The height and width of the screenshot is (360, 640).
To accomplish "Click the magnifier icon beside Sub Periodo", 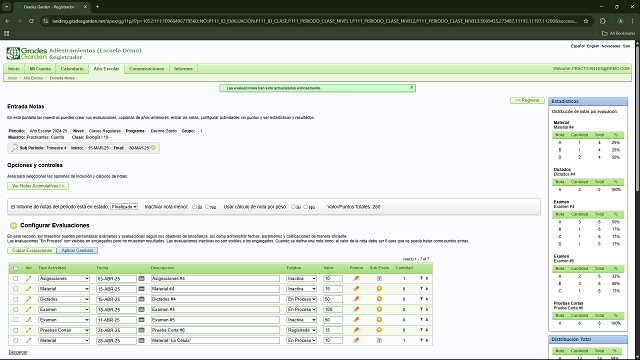I will point(15,148).
